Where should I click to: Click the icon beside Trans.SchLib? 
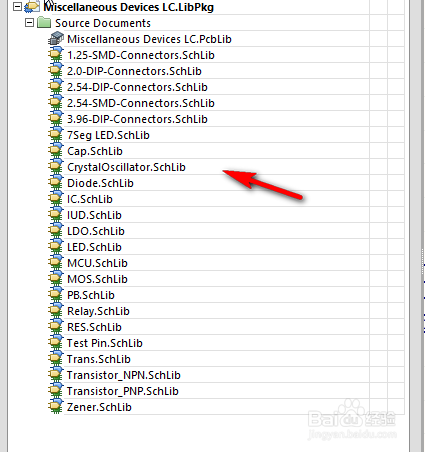point(56,359)
